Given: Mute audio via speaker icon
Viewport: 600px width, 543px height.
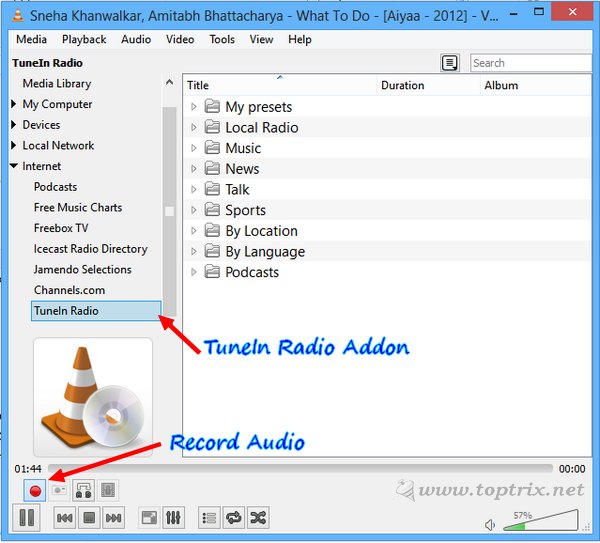Looking at the screenshot, I should [490, 525].
